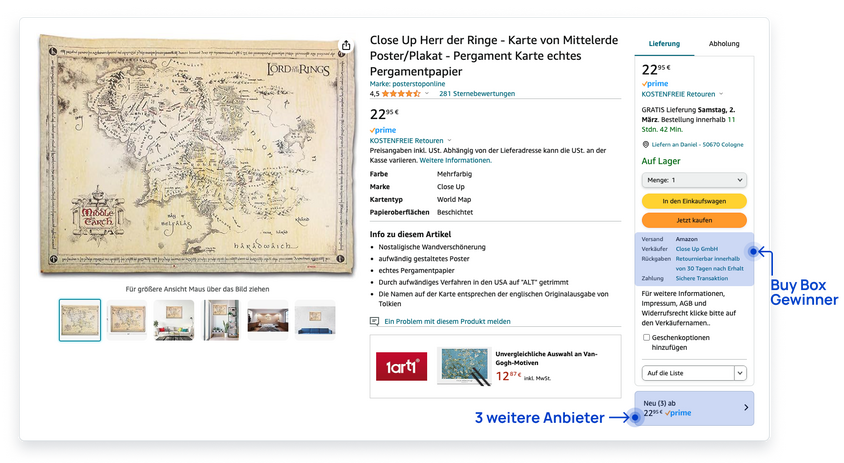844x463 pixels.
Task: Expand KOSTENFREIE Retouren arrow in center column
Action: [x=449, y=141]
